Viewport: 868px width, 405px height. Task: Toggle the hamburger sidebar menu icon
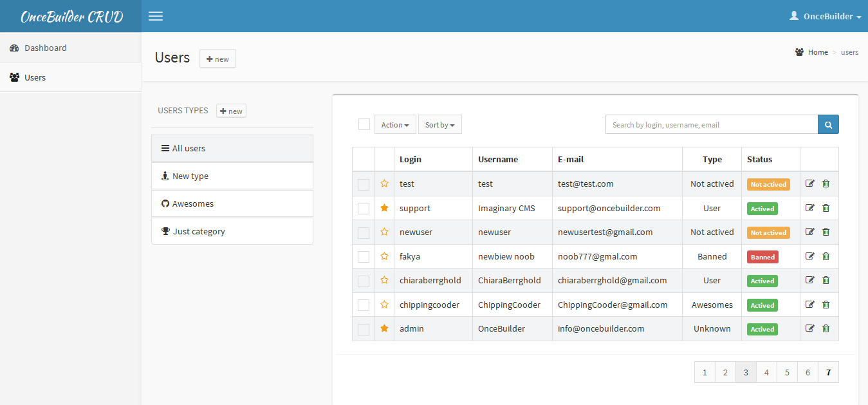156,16
